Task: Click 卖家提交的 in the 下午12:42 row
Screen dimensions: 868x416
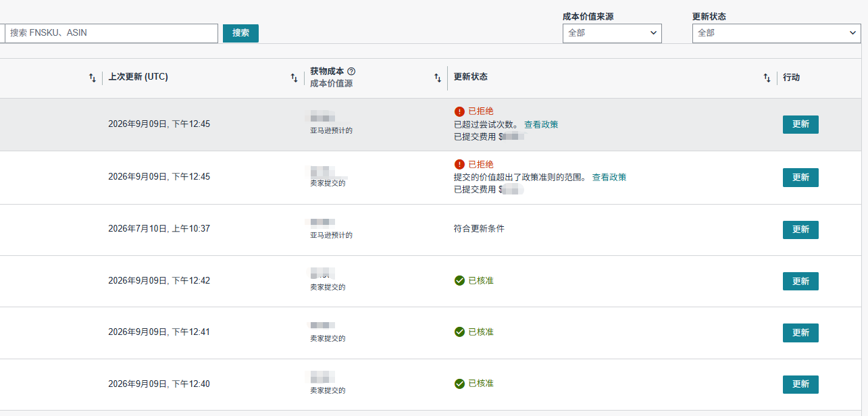Action: pyautogui.click(x=328, y=287)
